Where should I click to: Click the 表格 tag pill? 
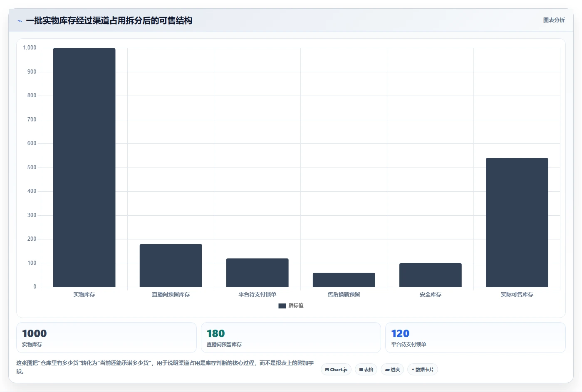tap(366, 370)
